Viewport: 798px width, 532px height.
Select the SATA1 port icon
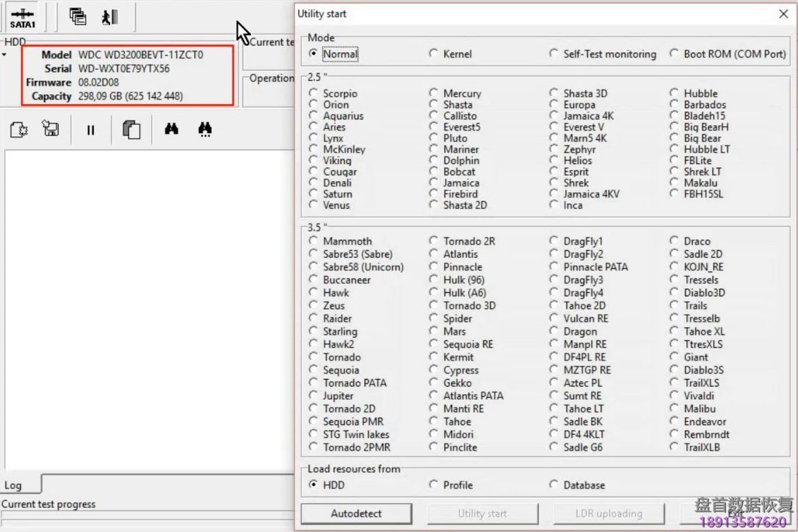point(21,16)
